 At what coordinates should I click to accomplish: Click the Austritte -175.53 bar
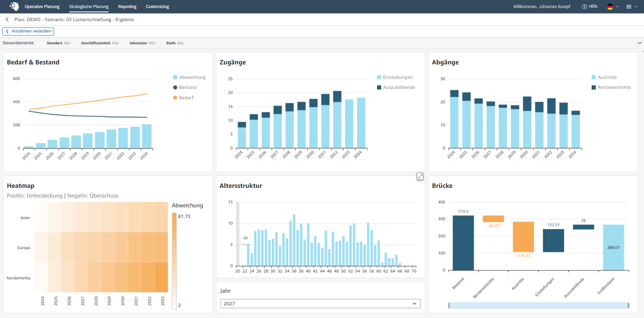point(523,237)
